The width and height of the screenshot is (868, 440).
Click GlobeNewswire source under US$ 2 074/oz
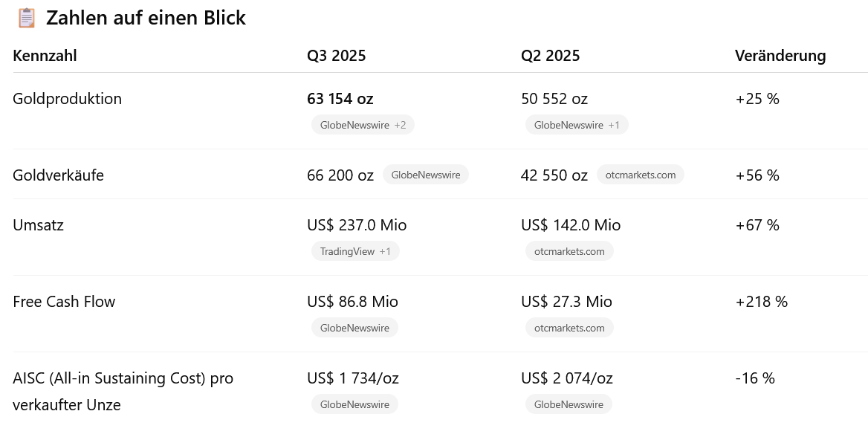point(569,404)
